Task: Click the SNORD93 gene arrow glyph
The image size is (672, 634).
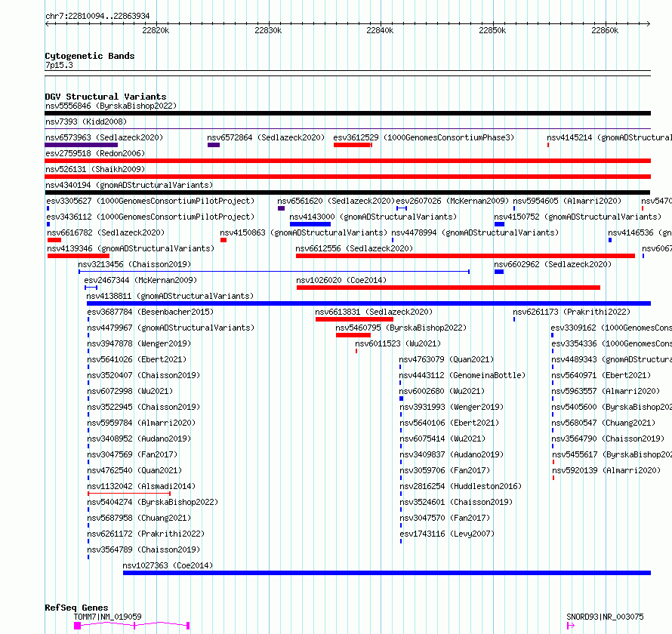Action: pos(570,626)
